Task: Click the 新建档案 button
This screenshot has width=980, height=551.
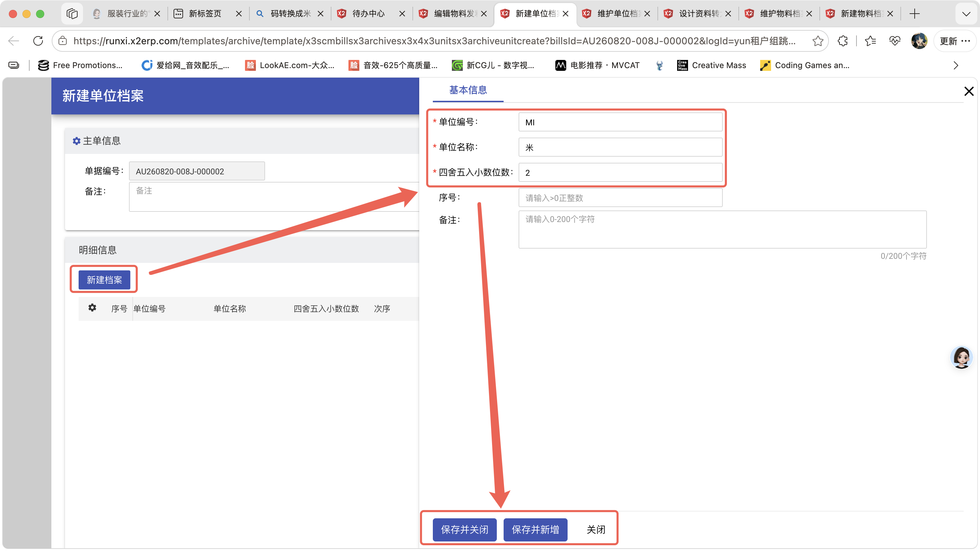Action: [x=104, y=280]
